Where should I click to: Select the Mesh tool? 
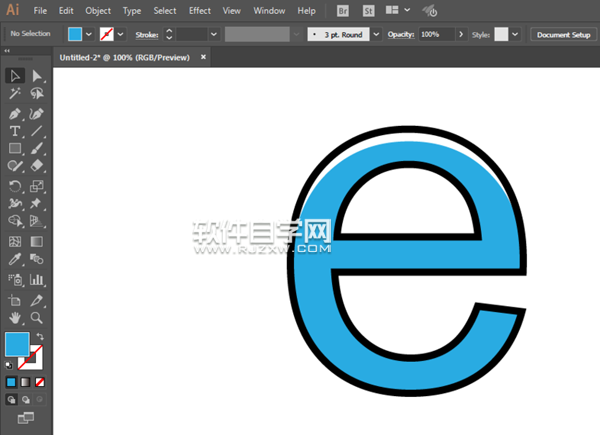pos(15,241)
